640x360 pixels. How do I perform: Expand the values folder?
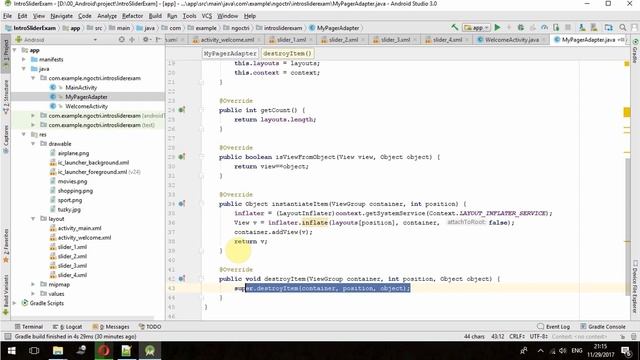33,294
